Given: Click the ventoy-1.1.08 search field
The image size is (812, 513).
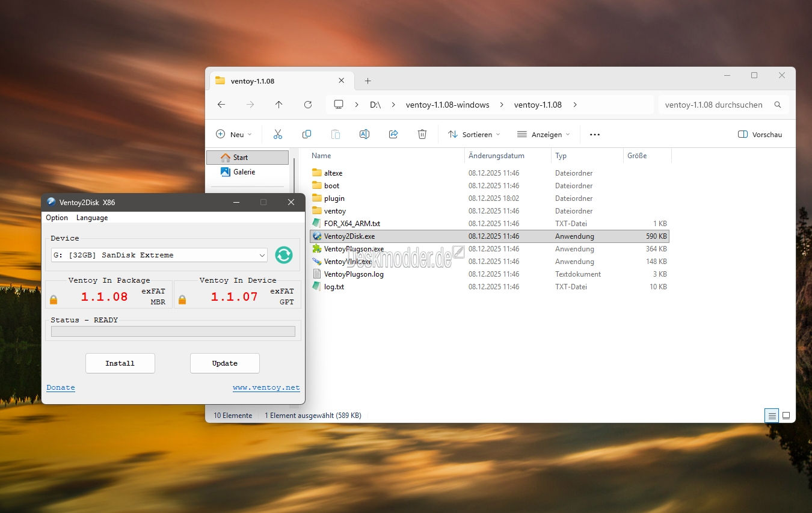Looking at the screenshot, I should (716, 105).
